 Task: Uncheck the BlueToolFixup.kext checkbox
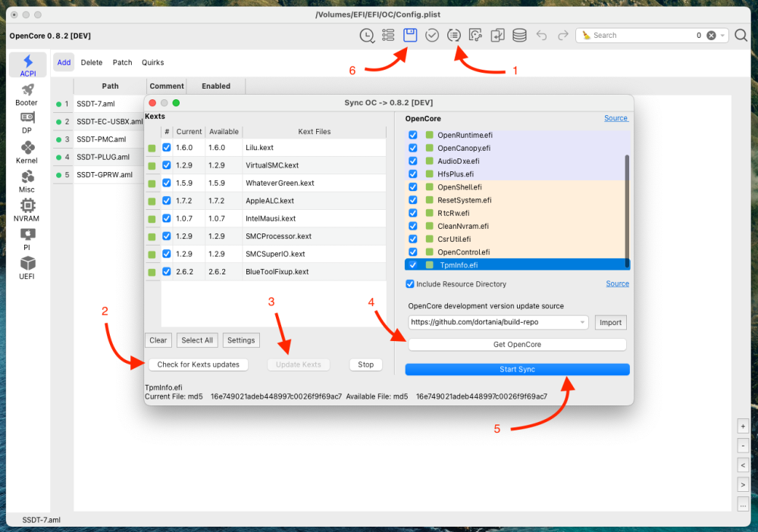[166, 271]
